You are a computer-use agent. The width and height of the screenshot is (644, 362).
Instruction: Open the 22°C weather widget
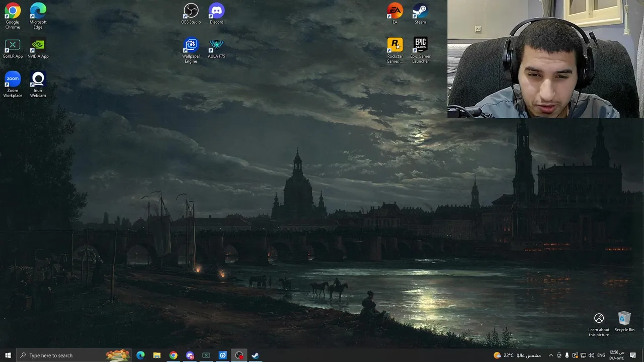click(517, 355)
